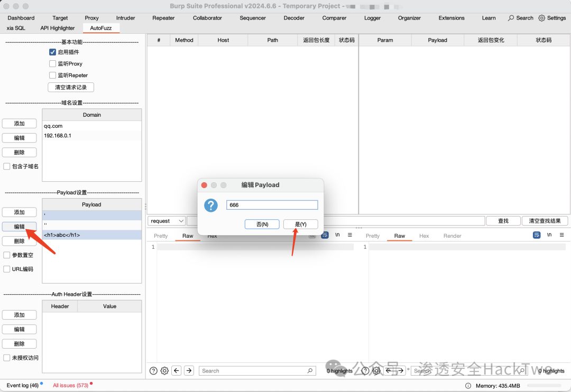Check URL编码 option

pyautogui.click(x=6, y=269)
